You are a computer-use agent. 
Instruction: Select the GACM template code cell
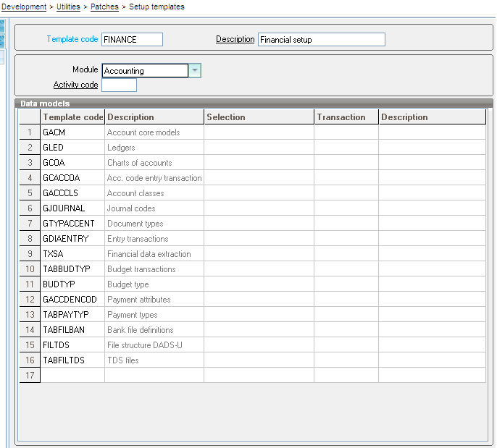72,132
